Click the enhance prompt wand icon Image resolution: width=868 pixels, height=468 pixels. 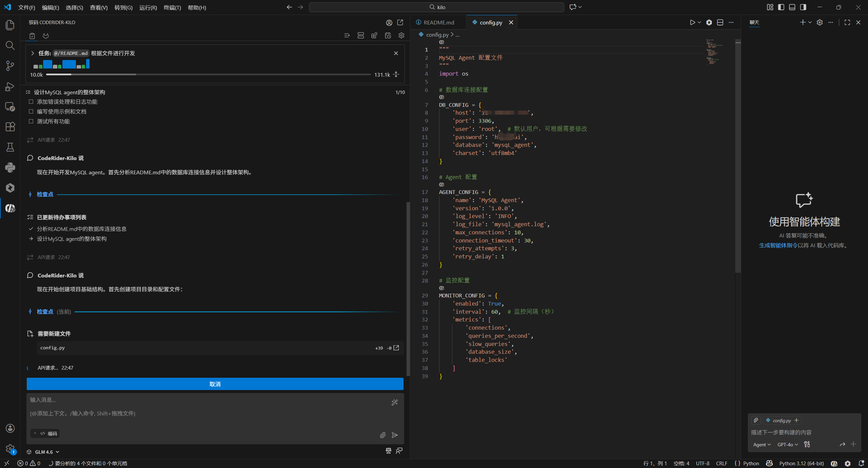(395, 403)
